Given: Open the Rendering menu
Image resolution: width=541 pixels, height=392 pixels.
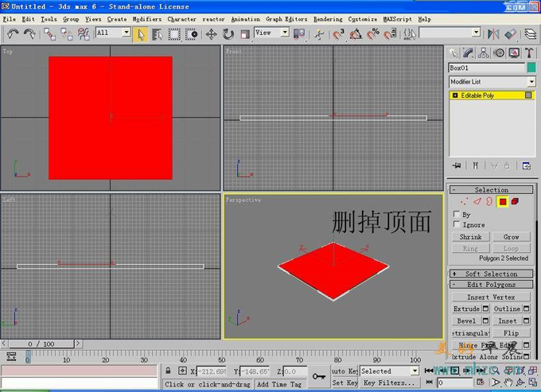Looking at the screenshot, I should point(328,18).
